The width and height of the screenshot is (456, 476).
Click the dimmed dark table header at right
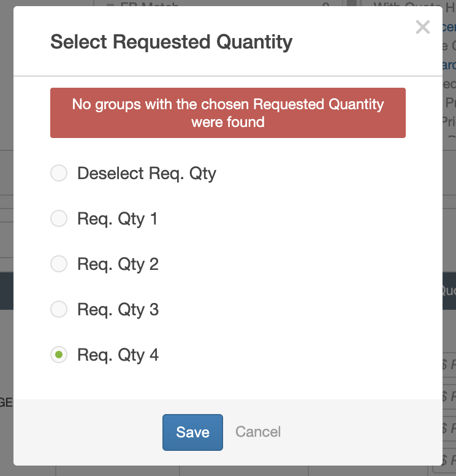tap(449, 291)
